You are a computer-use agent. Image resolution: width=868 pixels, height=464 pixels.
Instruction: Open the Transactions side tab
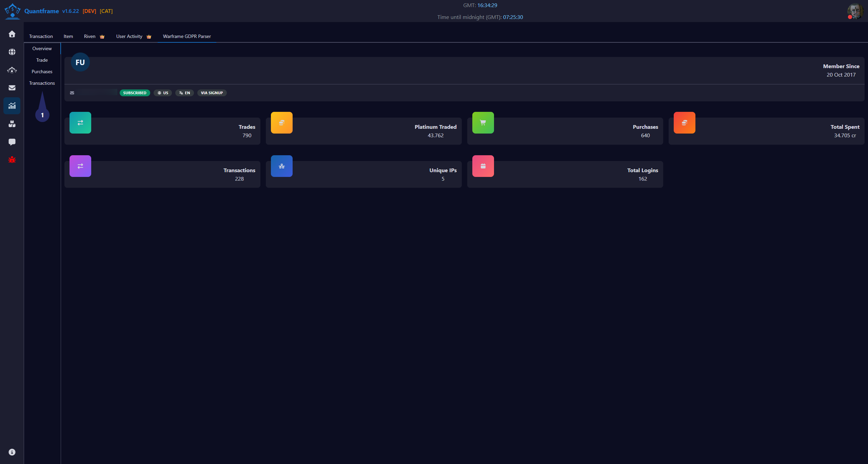[42, 83]
